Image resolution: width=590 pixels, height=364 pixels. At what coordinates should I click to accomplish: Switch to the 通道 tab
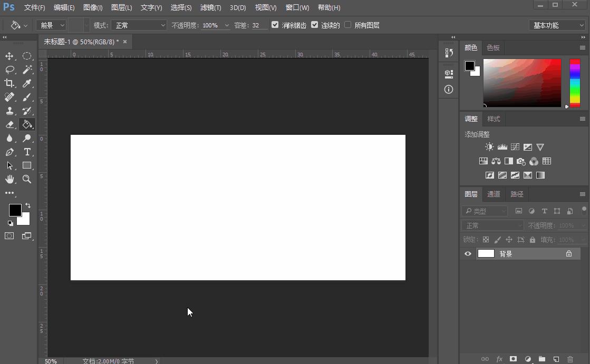pos(494,194)
